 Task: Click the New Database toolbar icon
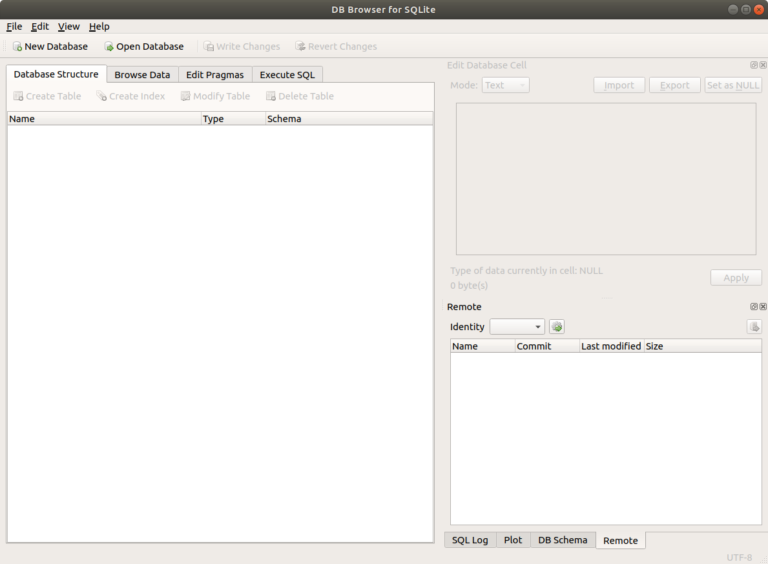tap(17, 47)
